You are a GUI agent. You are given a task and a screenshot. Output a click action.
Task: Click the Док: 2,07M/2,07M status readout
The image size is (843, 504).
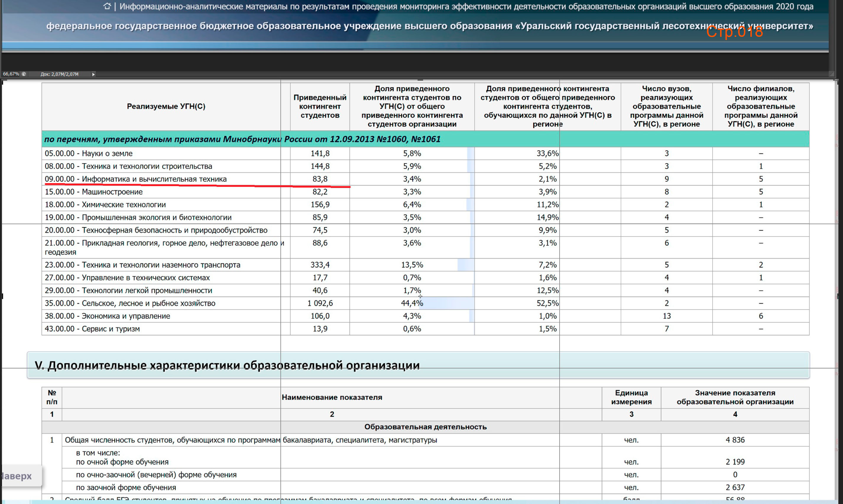[x=59, y=74]
